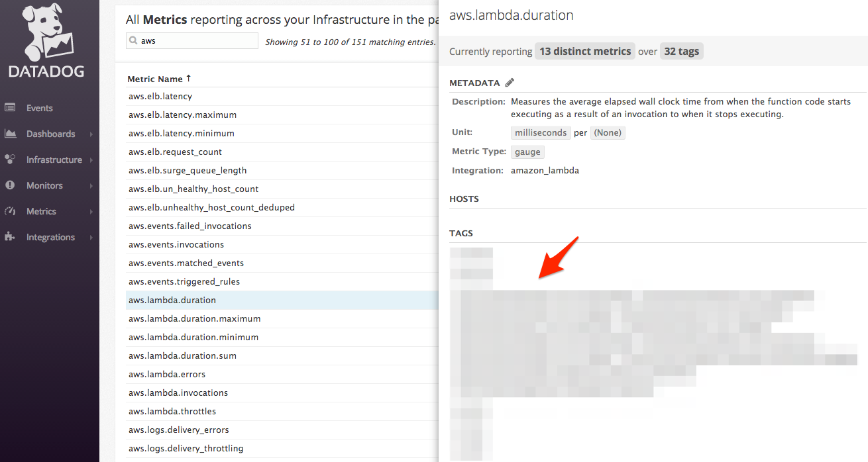
Task: Select aws.elb.latency metric row
Action: coord(160,96)
